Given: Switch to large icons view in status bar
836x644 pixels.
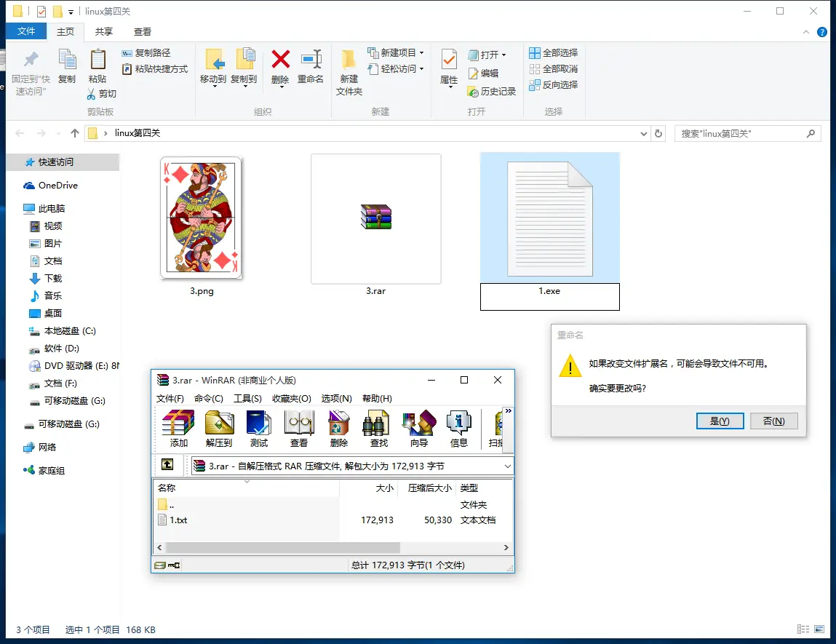Looking at the screenshot, I should click(x=819, y=629).
